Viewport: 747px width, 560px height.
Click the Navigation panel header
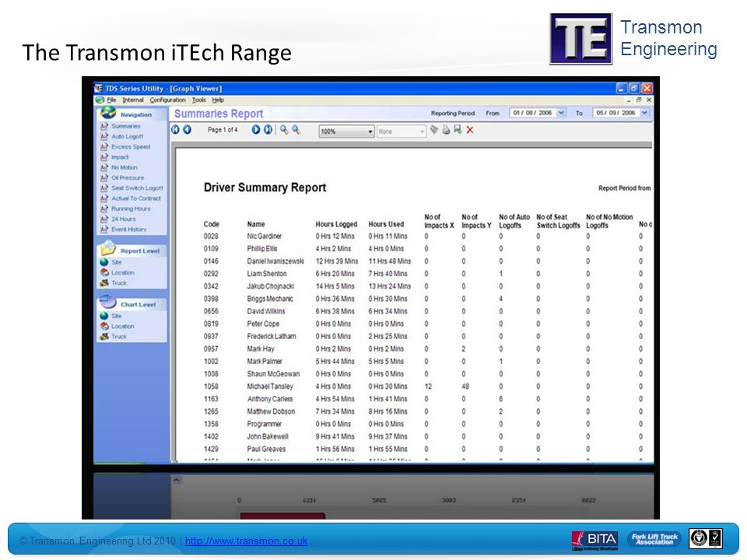(132, 114)
